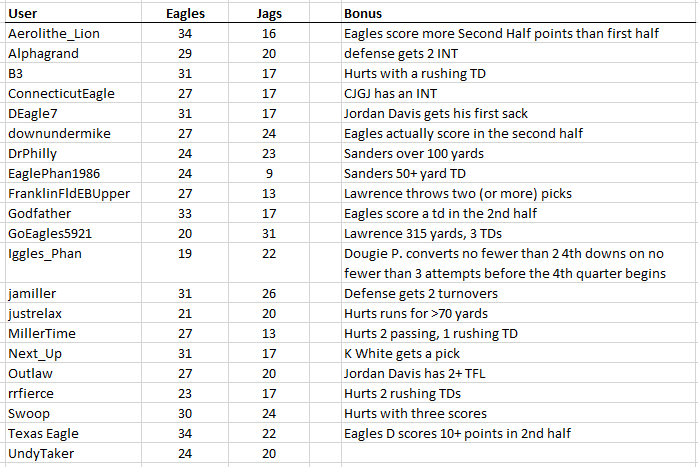The image size is (698, 467).
Task: Click the Bonus column header cell
Action: [362, 14]
